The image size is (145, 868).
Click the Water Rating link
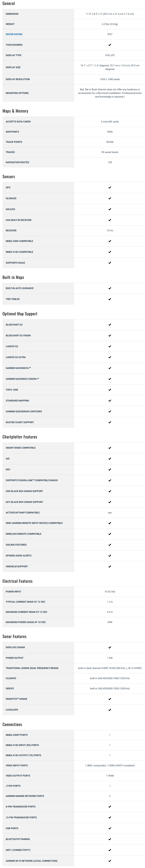point(14,34)
